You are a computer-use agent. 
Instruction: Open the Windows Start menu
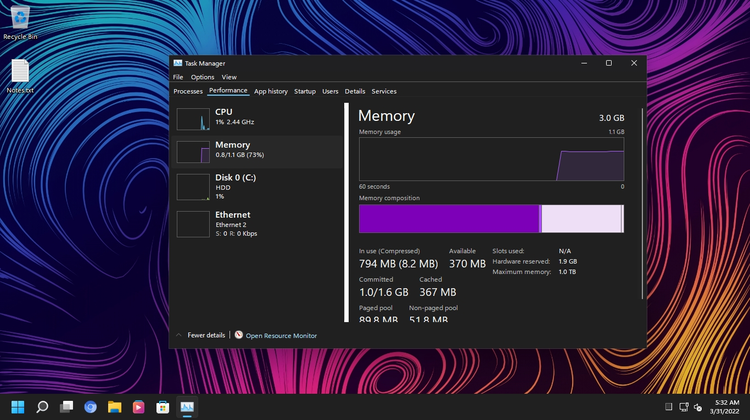pyautogui.click(x=18, y=407)
